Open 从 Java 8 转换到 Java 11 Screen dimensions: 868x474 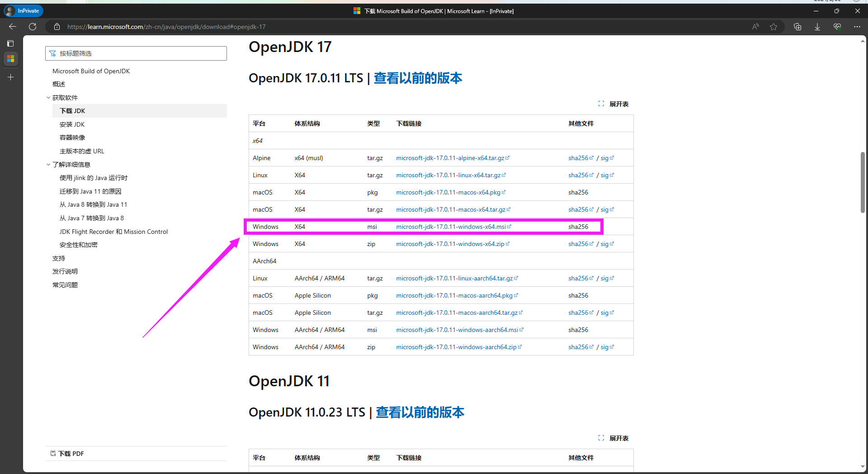click(93, 204)
